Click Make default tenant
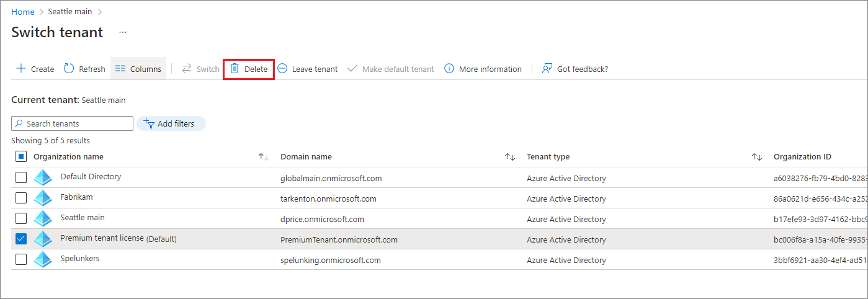Viewport: 868px width, 299px height. click(x=391, y=69)
